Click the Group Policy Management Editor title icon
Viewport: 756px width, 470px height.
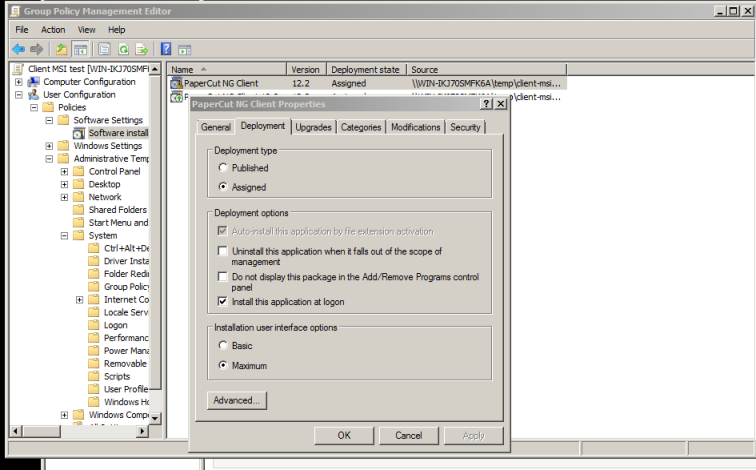[x=15, y=11]
